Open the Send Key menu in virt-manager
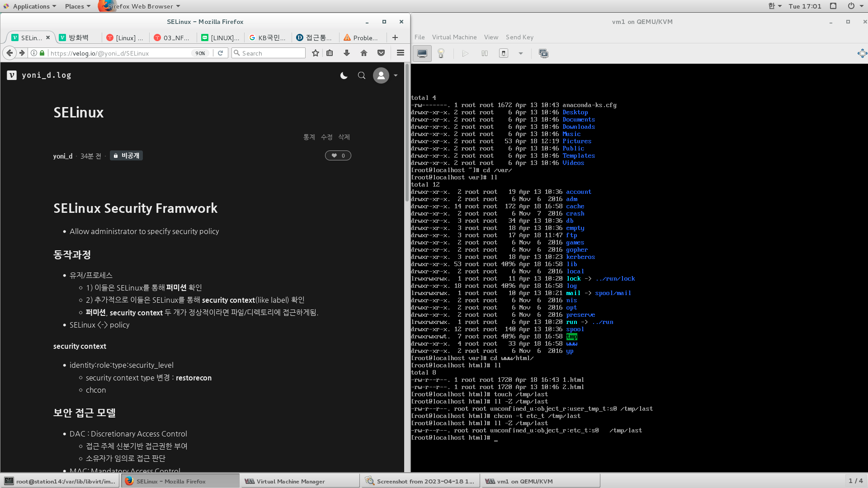This screenshot has width=868, height=488. (x=519, y=37)
